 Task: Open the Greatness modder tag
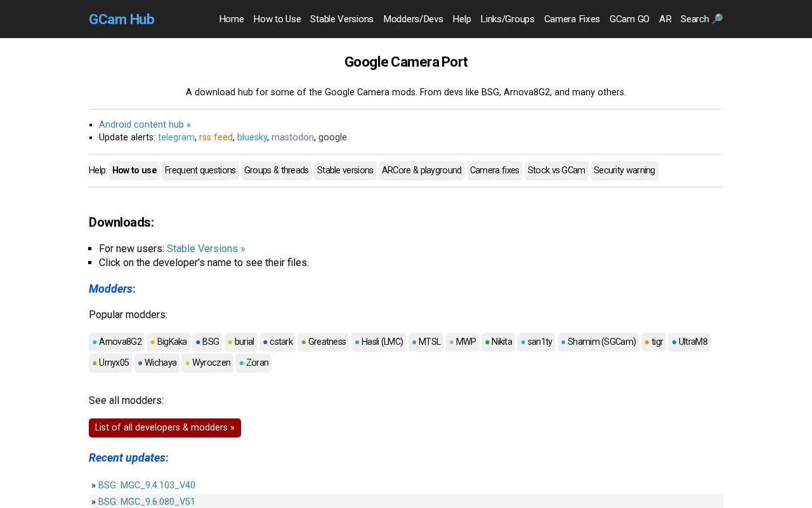[x=324, y=342]
